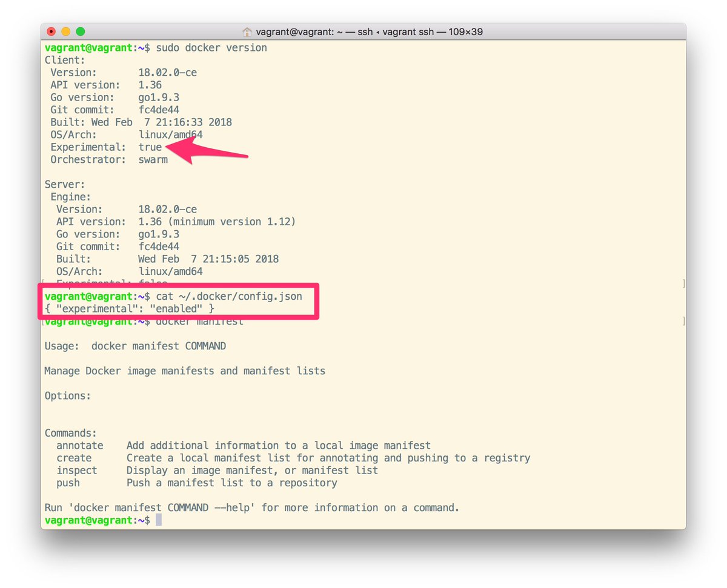727x588 pixels.
Task: Click the red close window button
Action: tap(51, 31)
